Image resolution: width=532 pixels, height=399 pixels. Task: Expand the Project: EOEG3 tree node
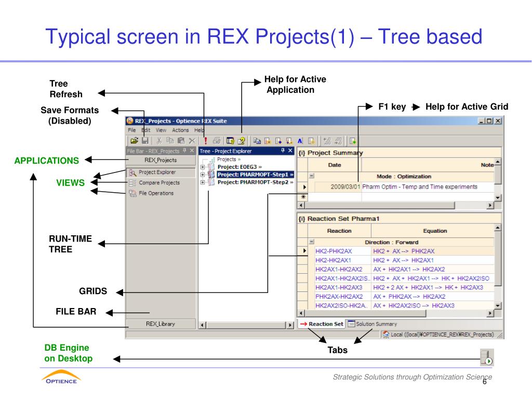[x=203, y=167]
